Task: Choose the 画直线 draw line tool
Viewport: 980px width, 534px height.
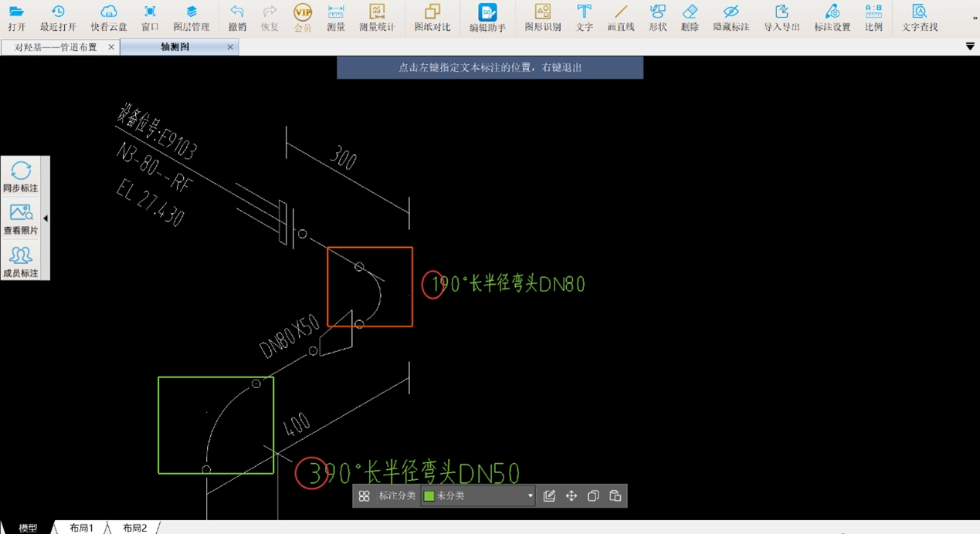Action: click(x=621, y=18)
